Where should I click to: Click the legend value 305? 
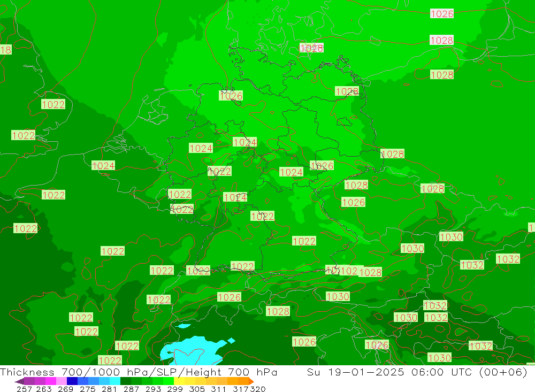(x=197, y=389)
